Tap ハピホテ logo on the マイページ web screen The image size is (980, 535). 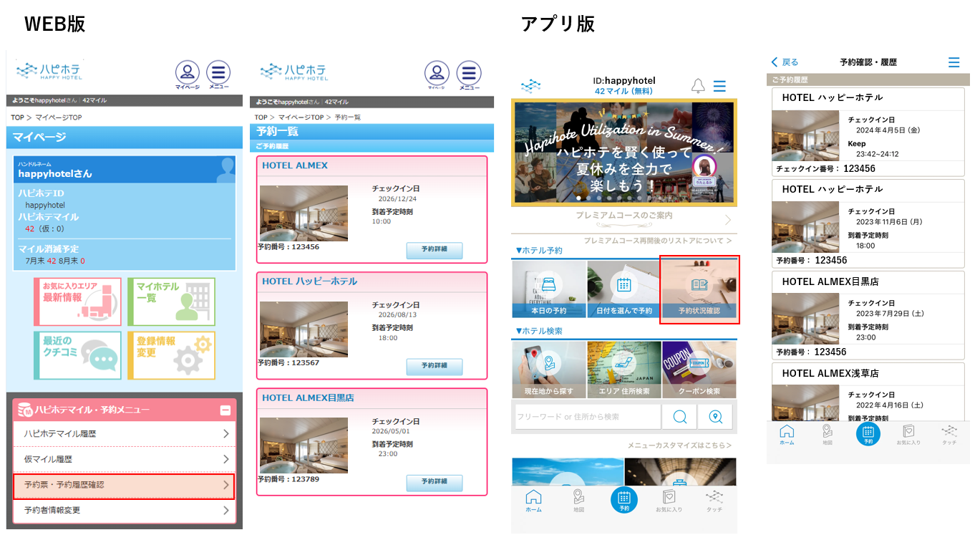point(49,71)
